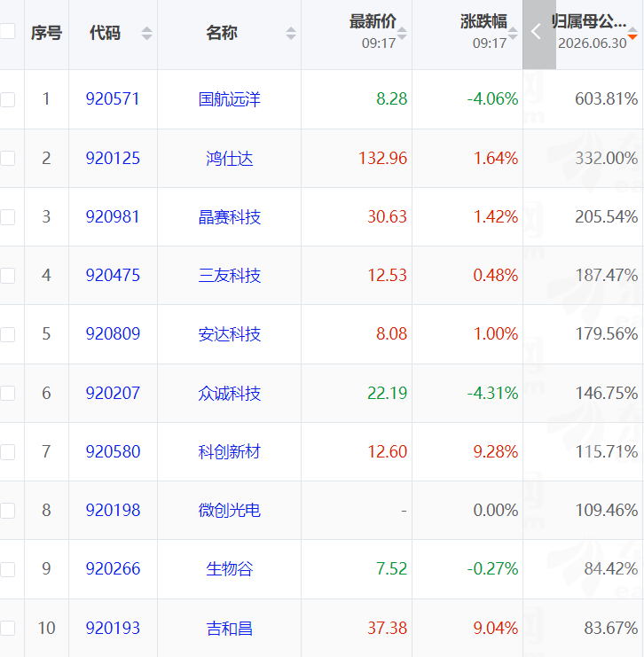This screenshot has width=644, height=657.
Task: Select the growth value 83.67%
Action: pos(611,628)
